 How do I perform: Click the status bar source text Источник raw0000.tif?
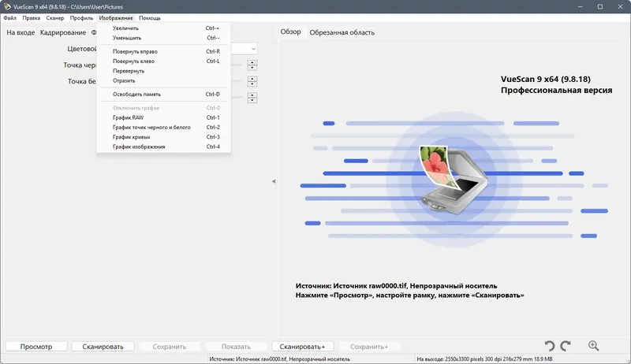pos(279,358)
